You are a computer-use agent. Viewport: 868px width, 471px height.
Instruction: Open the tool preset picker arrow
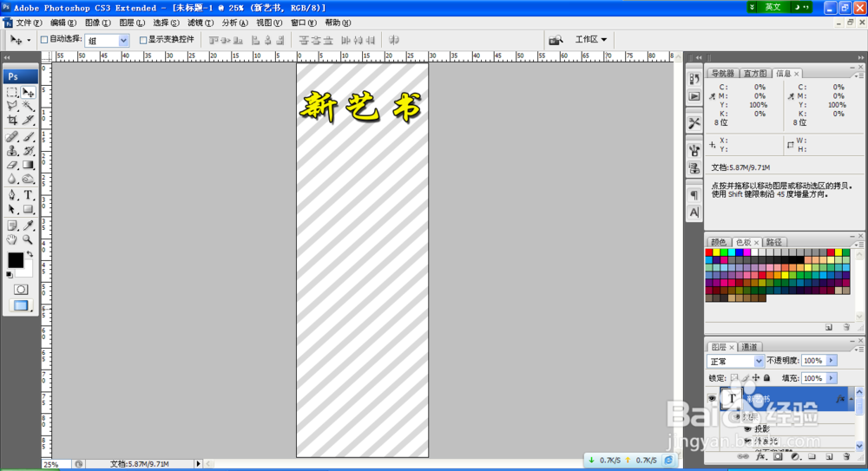click(29, 41)
